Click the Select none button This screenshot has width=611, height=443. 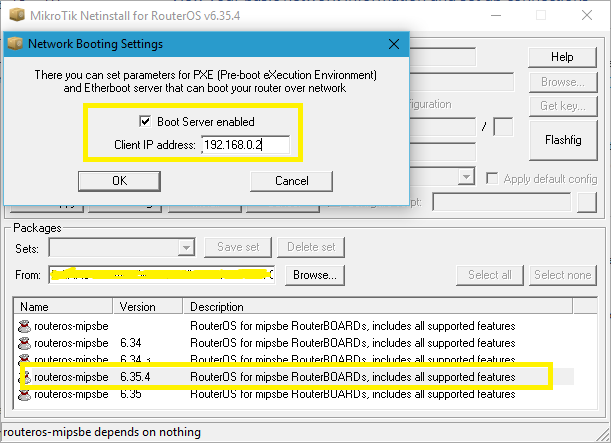(563, 275)
